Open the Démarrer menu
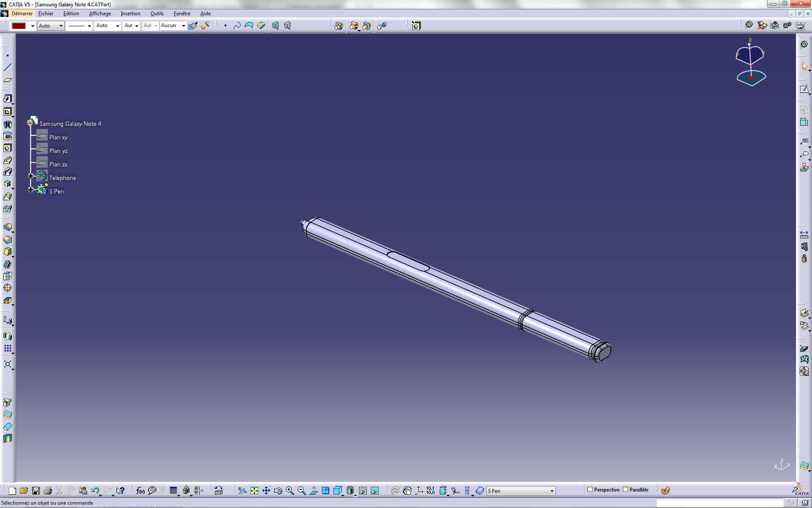The width and height of the screenshot is (812, 508). click(x=22, y=14)
